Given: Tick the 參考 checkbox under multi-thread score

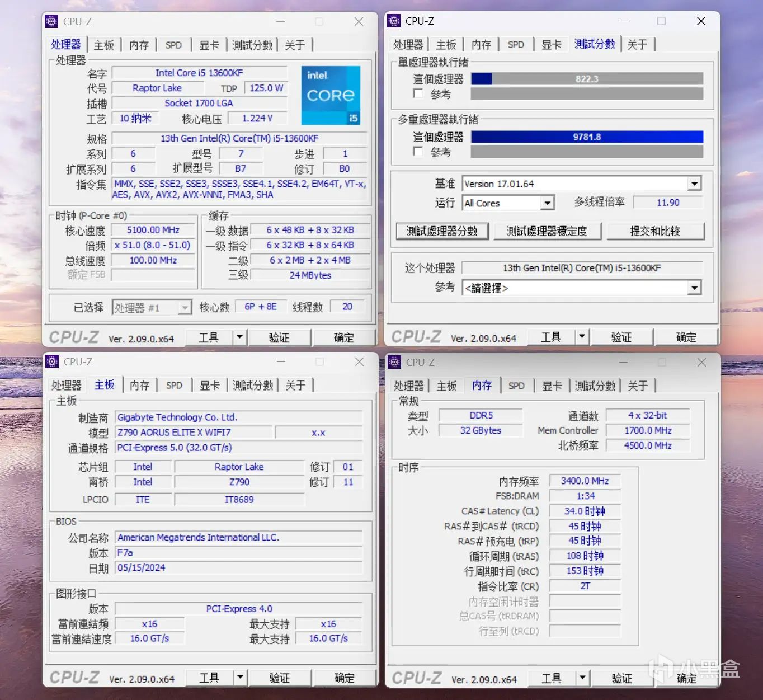Looking at the screenshot, I should tap(418, 152).
